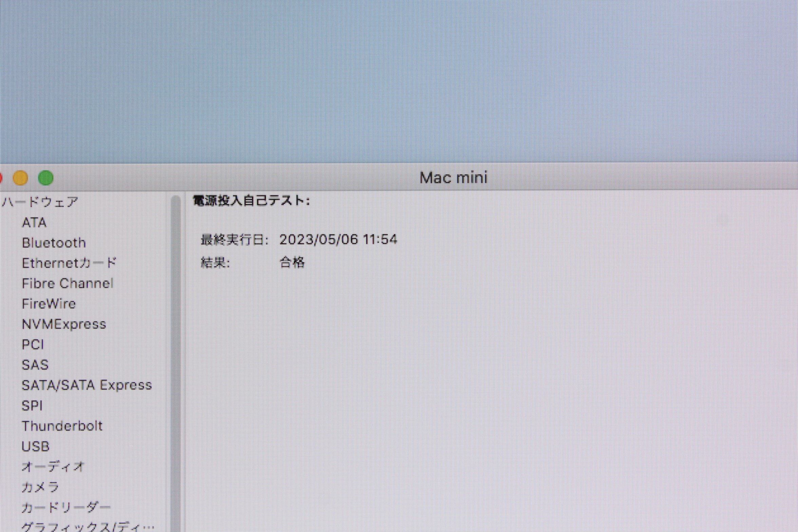The height and width of the screenshot is (532, 798).
Task: Open the Bluetooth hardware section
Action: tap(54, 243)
